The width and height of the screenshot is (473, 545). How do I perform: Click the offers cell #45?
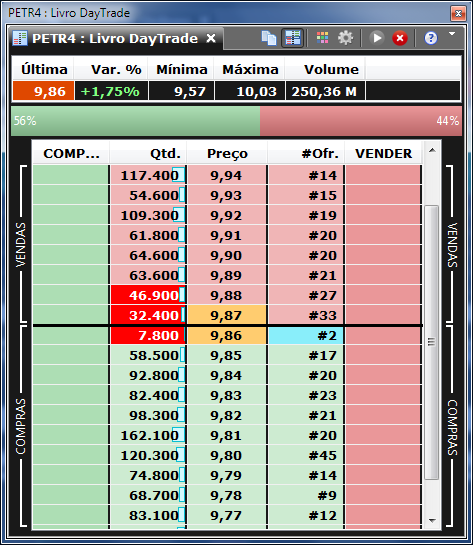pyautogui.click(x=306, y=455)
